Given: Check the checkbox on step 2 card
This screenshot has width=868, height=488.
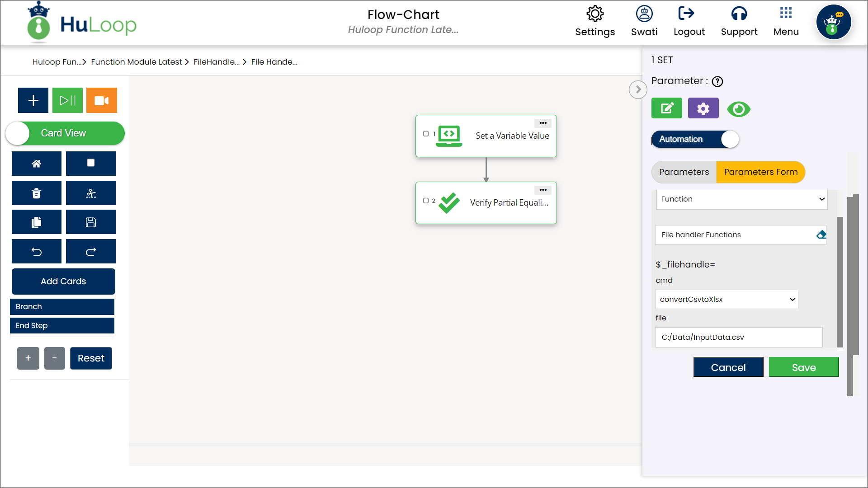Looking at the screenshot, I should (426, 201).
